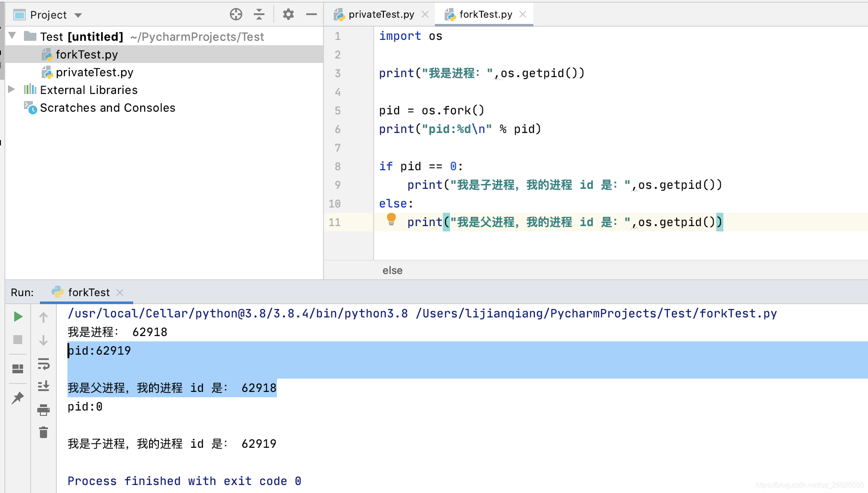Open Project panel settings gear
Viewport: 868px width, 493px height.
288,14
